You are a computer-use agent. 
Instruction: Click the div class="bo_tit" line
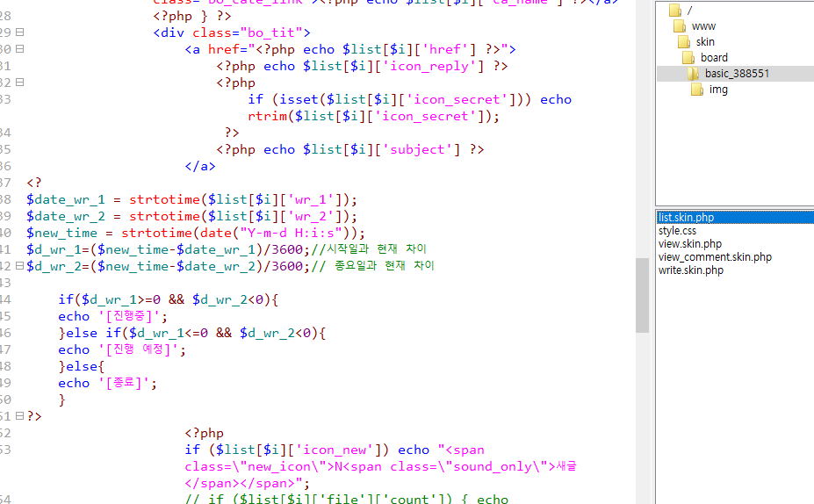[x=232, y=32]
